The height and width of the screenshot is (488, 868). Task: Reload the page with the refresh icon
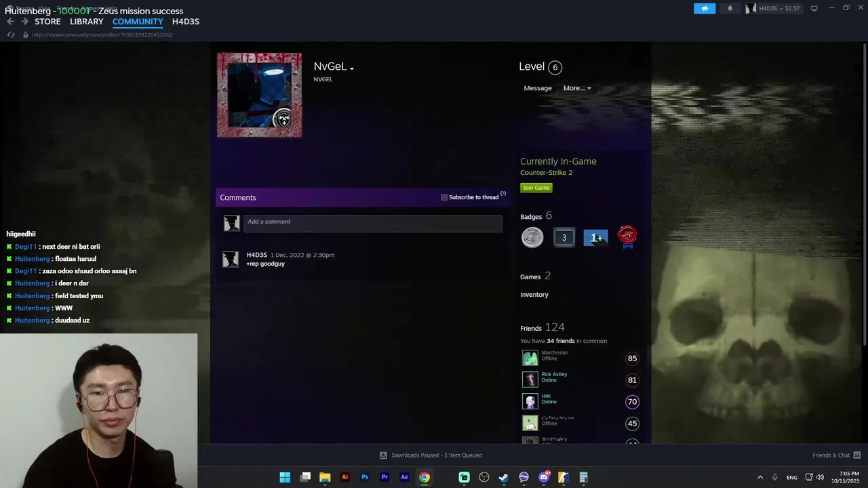(x=11, y=35)
